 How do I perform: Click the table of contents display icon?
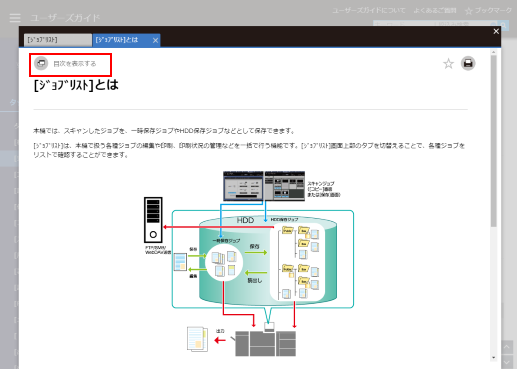[x=41, y=63]
